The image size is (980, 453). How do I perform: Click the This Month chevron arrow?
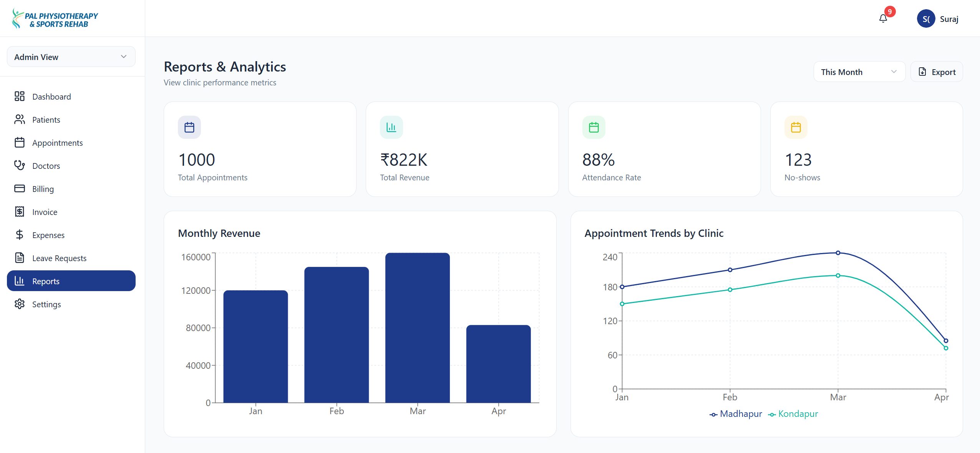click(x=894, y=72)
